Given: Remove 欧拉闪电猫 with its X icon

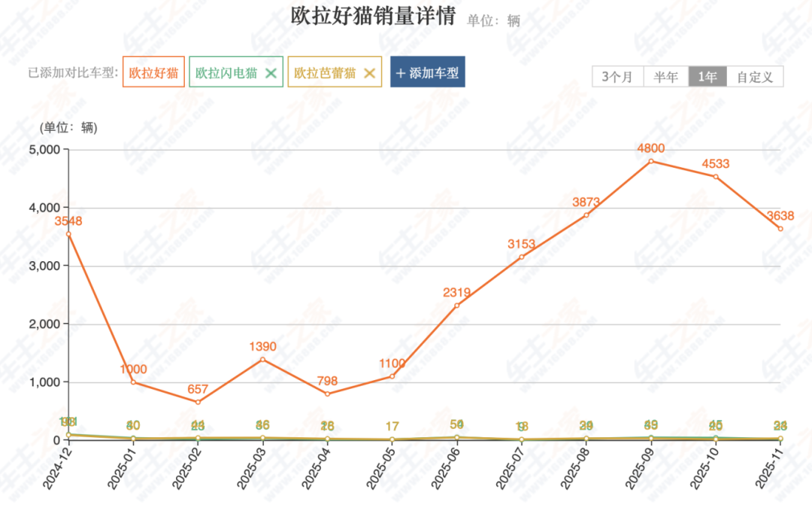Looking at the screenshot, I should click(271, 73).
